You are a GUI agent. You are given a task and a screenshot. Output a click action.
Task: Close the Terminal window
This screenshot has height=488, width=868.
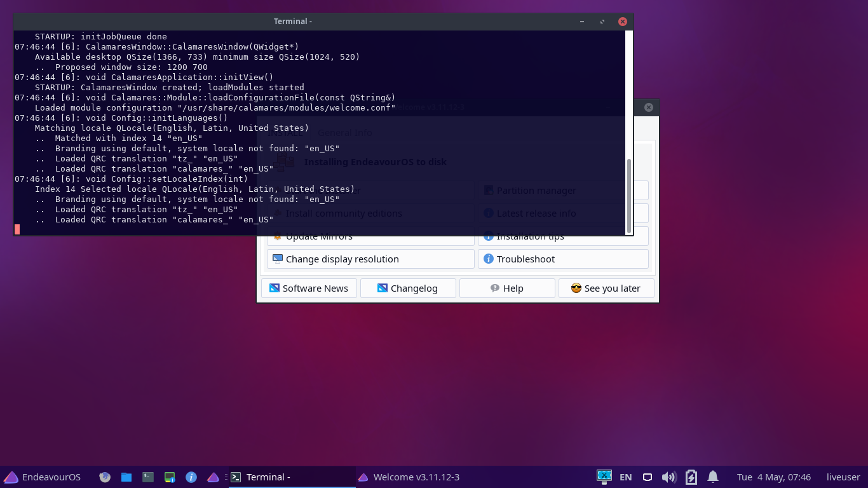coord(623,21)
